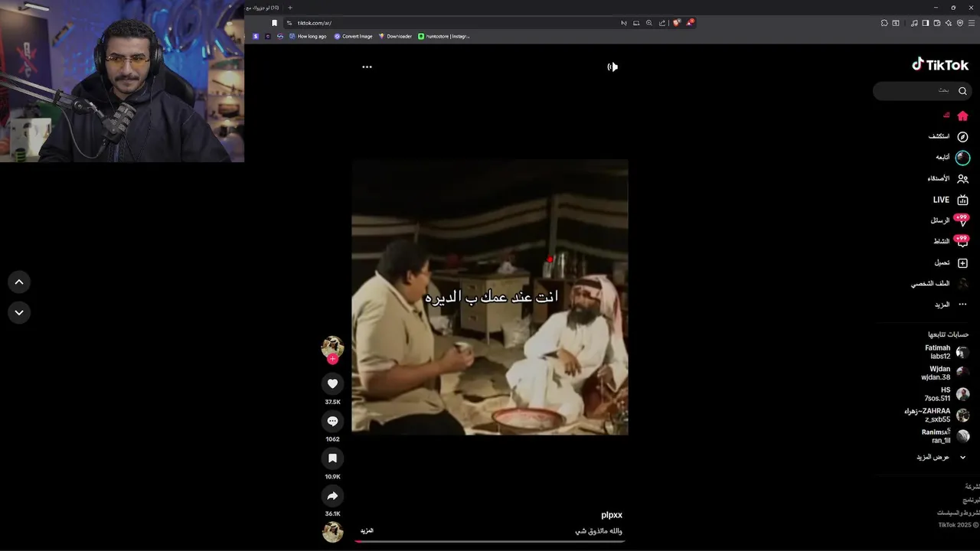
Task: Open Messages (الرسائل) inbox
Action: [x=949, y=220]
